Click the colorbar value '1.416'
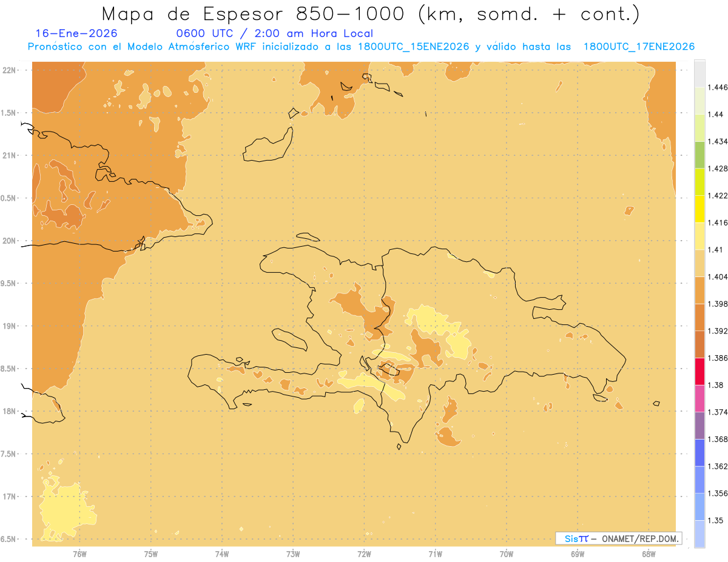The image size is (728, 562). tap(718, 222)
